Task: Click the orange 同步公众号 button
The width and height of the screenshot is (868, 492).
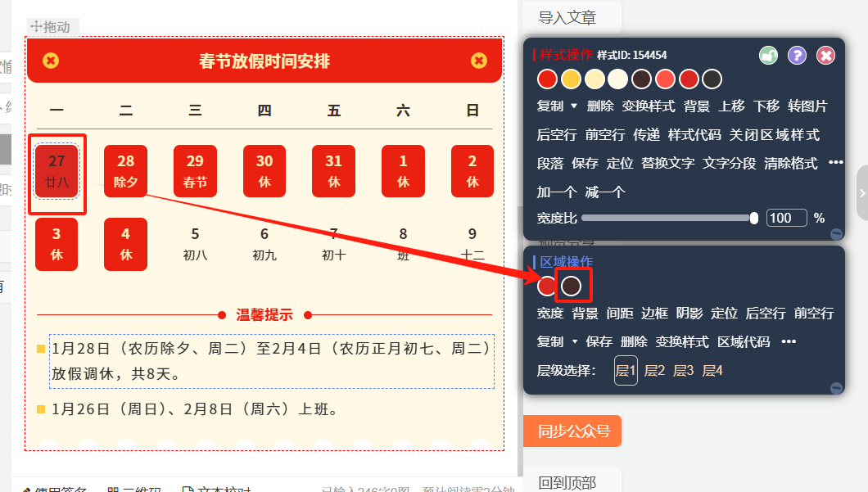Action: tap(572, 431)
